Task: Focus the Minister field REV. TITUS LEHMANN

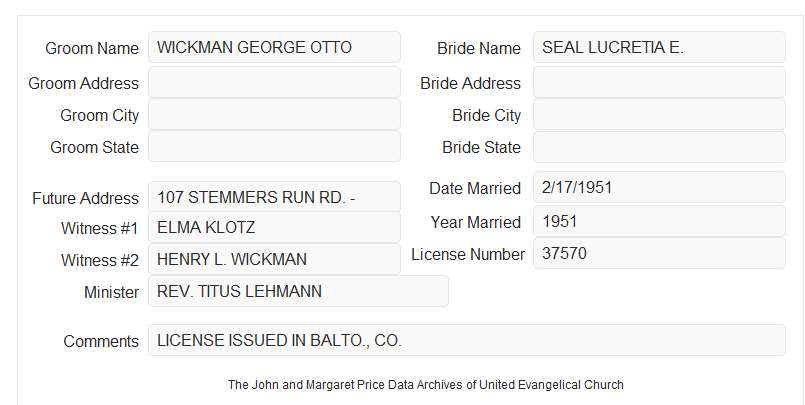Action: (x=298, y=291)
